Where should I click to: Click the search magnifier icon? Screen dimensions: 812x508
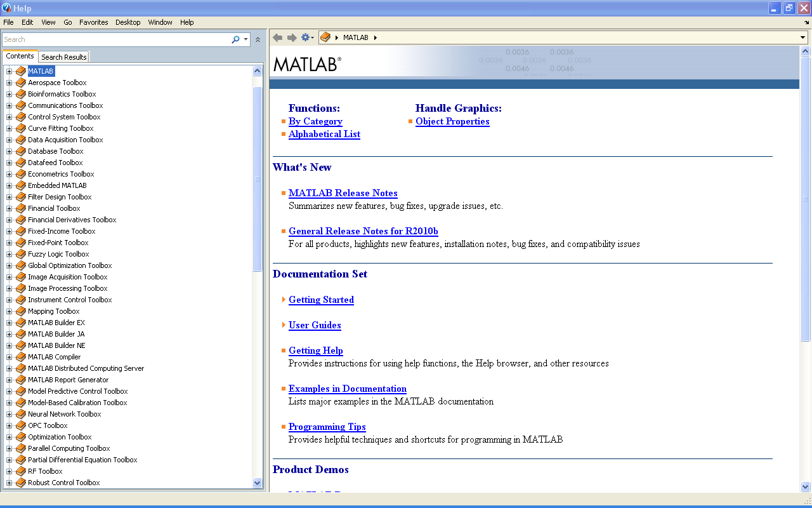pyautogui.click(x=235, y=39)
